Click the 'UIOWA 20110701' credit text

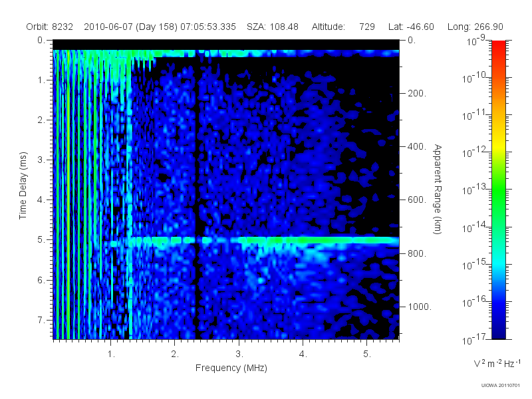point(501,386)
